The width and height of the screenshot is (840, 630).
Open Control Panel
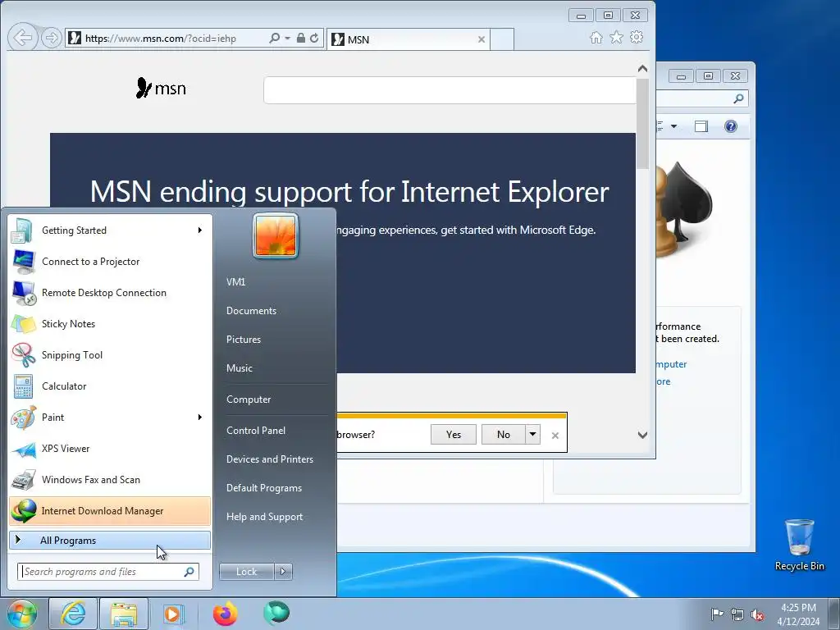256,431
